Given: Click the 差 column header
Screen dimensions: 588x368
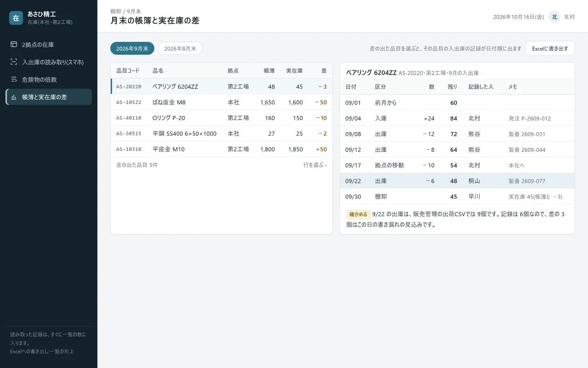Looking at the screenshot, I should pyautogui.click(x=324, y=71).
